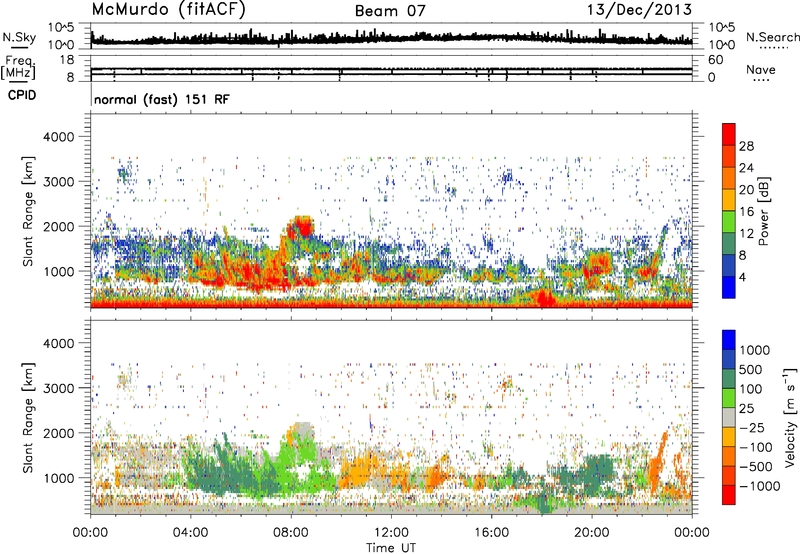The width and height of the screenshot is (800, 554).
Task: Click the "N.Search" legend label
Action: 772,37
